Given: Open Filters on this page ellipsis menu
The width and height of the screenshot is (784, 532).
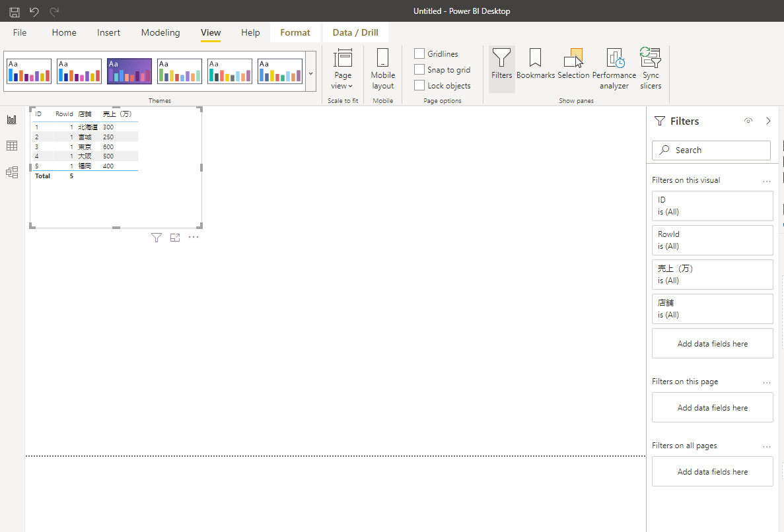Looking at the screenshot, I should pos(767,383).
